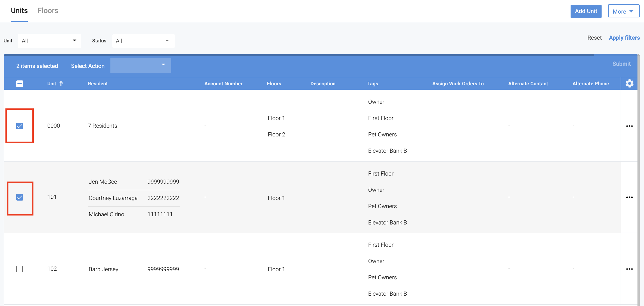Screen dimensions: 644x306
Task: Click the vertical scrollbar on right edge
Action: [639, 179]
